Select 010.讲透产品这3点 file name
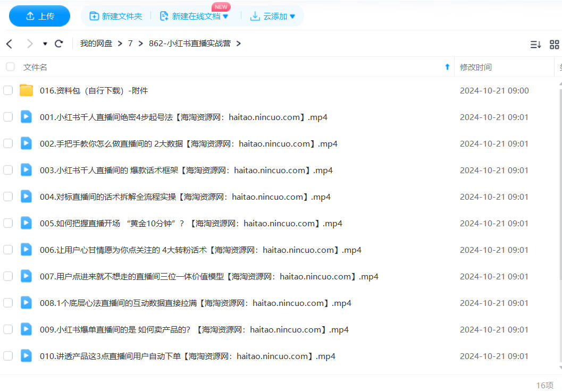The height and width of the screenshot is (392, 562). pos(188,356)
